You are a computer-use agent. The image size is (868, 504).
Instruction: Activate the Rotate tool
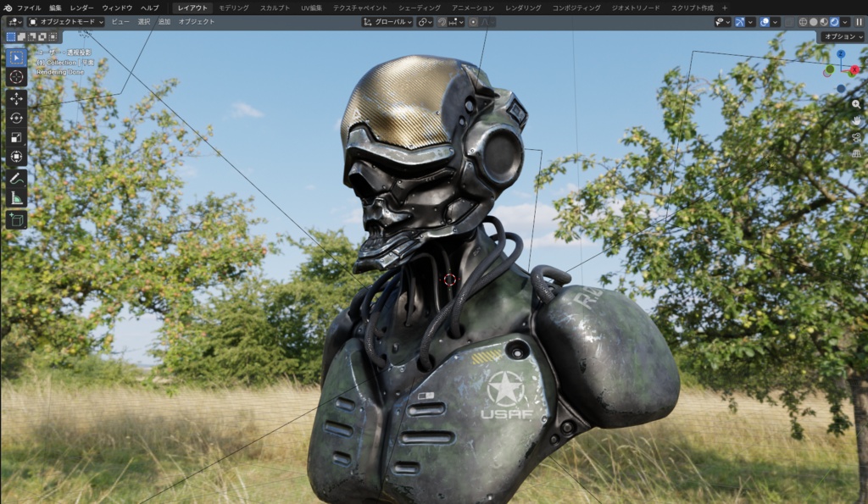pyautogui.click(x=16, y=118)
